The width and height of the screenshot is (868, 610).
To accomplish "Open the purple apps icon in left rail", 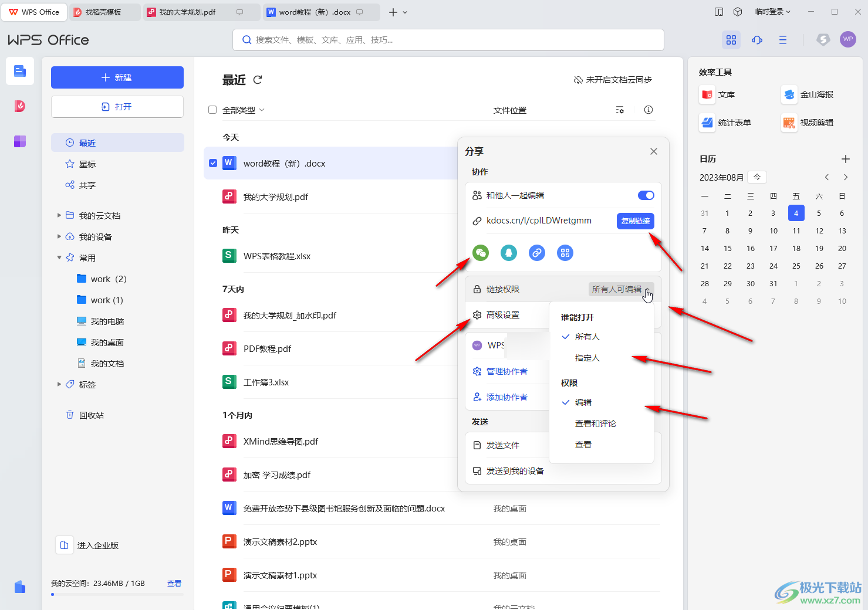I will tap(20, 141).
